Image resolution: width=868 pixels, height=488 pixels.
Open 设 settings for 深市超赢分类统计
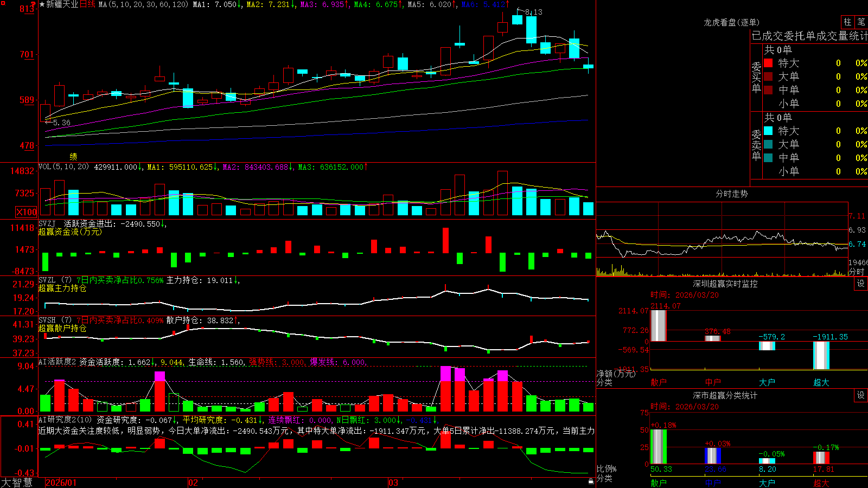(x=861, y=395)
